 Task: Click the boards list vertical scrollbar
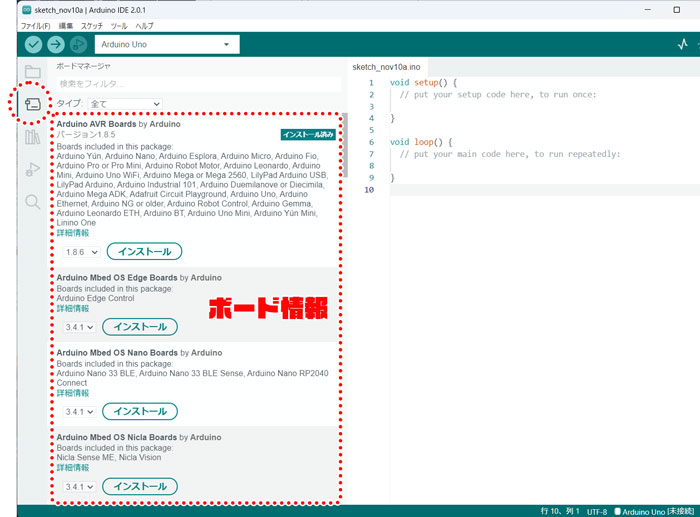point(345,145)
